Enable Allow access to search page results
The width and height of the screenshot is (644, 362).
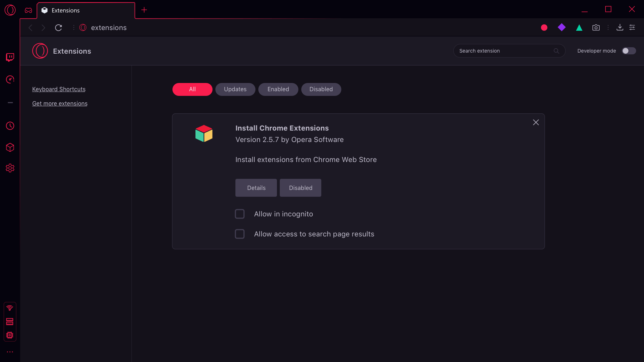240,234
